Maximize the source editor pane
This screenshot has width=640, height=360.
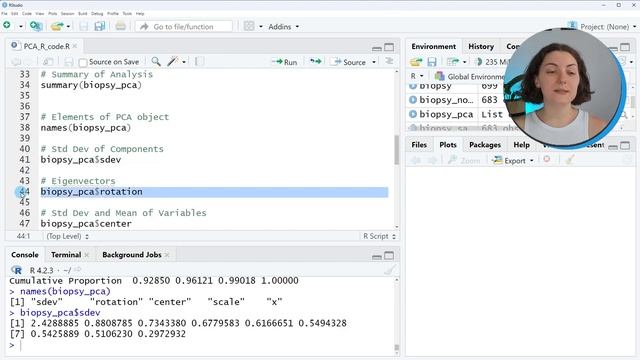pos(389,47)
